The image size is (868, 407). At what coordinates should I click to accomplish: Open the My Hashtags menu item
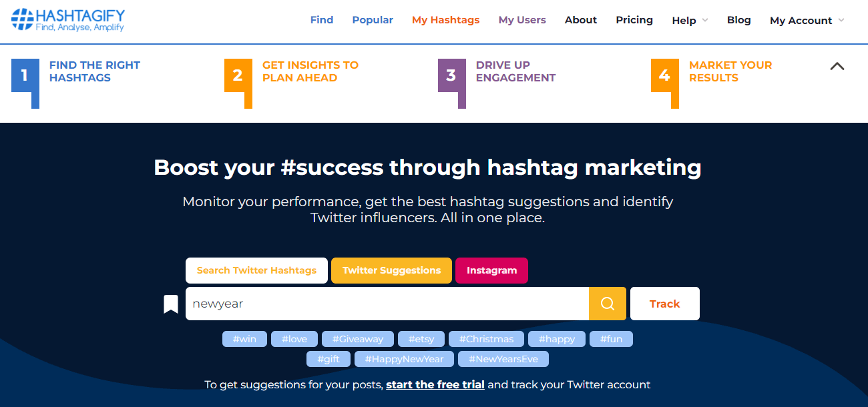click(x=445, y=20)
